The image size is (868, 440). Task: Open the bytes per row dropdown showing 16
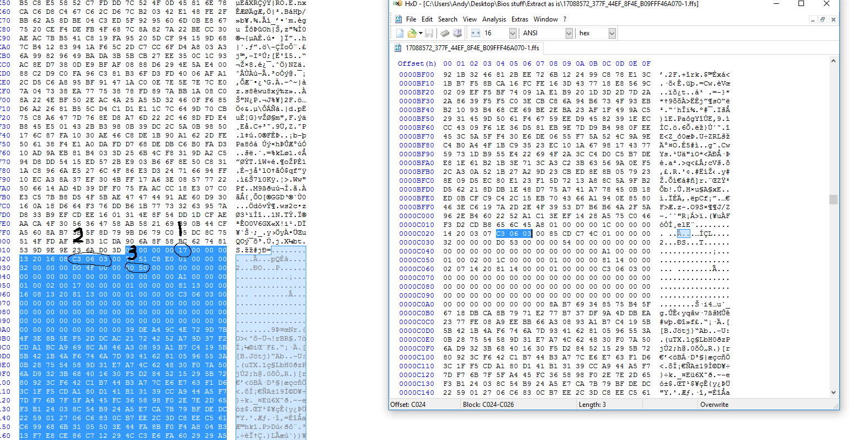(513, 33)
